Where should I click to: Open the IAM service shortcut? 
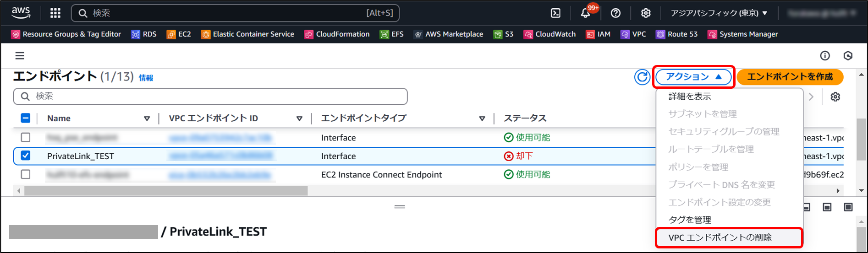598,34
